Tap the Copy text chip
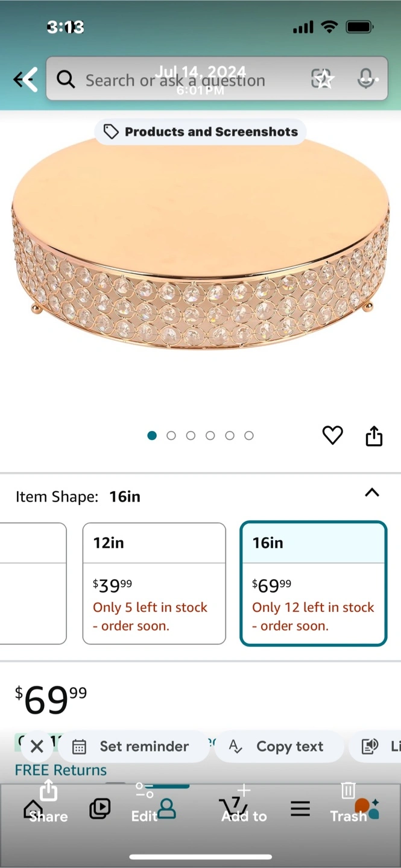This screenshot has width=401, height=868. (279, 746)
